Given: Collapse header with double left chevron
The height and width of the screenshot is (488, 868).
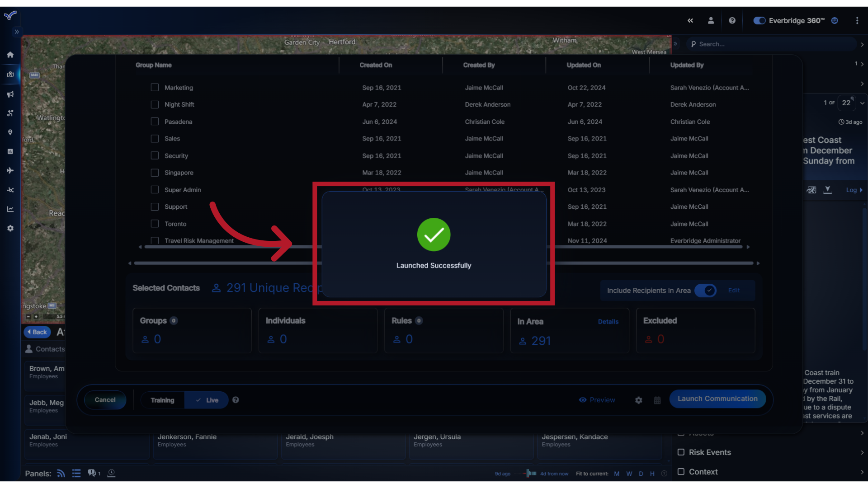Looking at the screenshot, I should pyautogui.click(x=690, y=20).
